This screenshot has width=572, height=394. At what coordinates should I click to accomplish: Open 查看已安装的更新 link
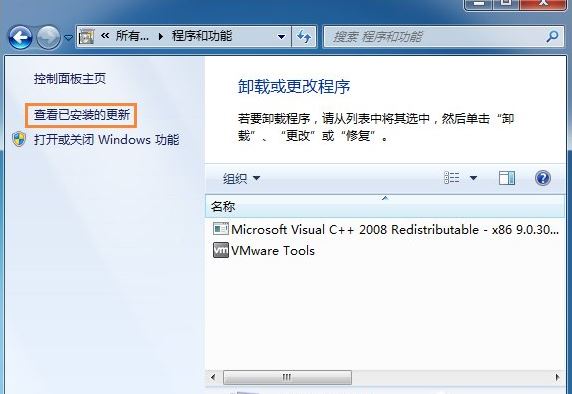coord(82,115)
